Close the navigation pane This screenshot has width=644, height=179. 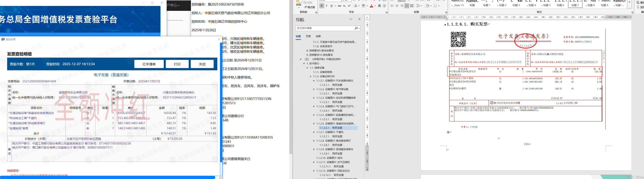pyautogui.click(x=359, y=19)
